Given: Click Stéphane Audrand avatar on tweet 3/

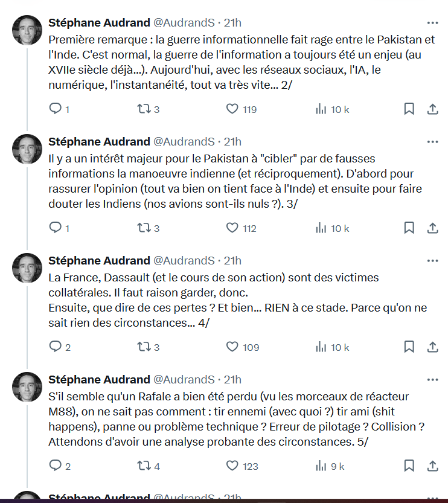Looking at the screenshot, I should [x=27, y=149].
